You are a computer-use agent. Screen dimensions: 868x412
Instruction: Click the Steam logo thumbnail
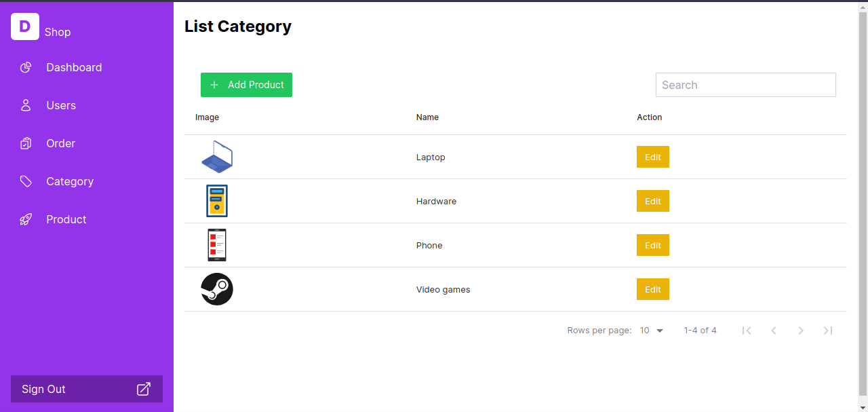217,289
